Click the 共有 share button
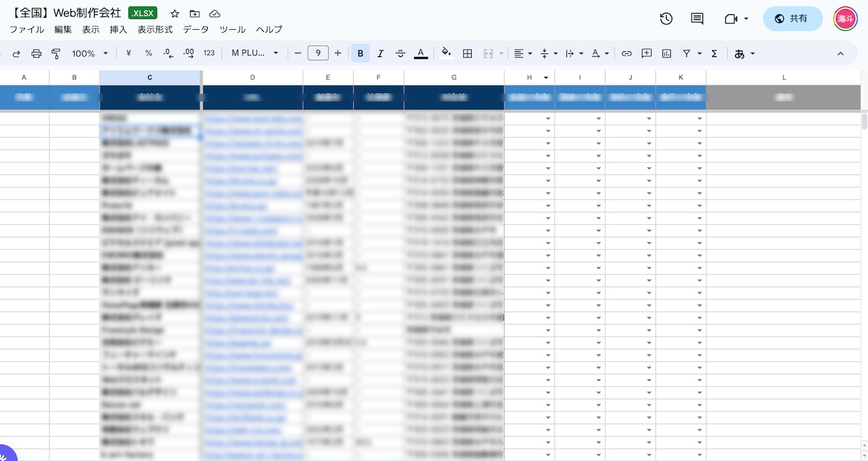This screenshot has width=868, height=461. point(793,18)
